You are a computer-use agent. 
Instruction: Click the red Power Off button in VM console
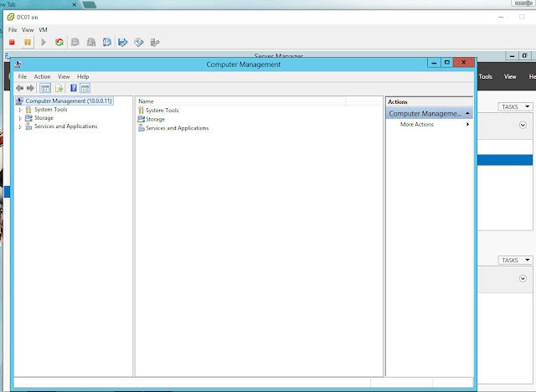(x=12, y=43)
